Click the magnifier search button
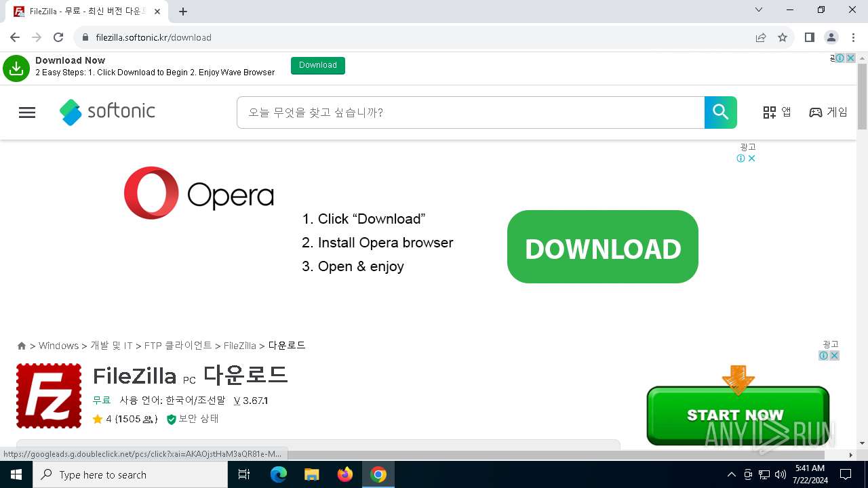The width and height of the screenshot is (868, 488). coord(721,113)
